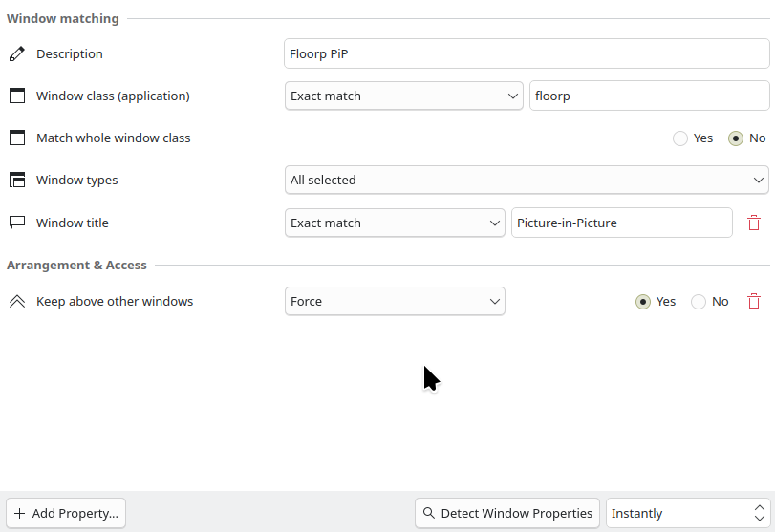Click the Window title speech bubble icon

tap(17, 223)
